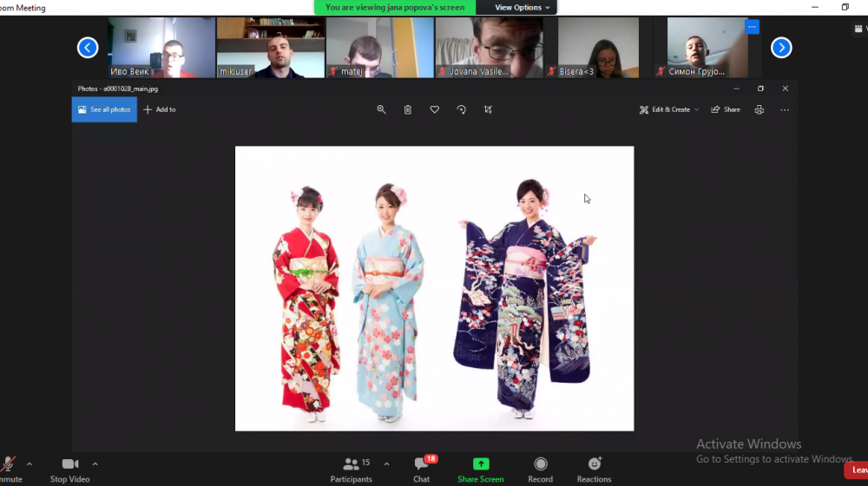Expand the View Options dropdown
This screenshot has width=868, height=486.
coord(522,7)
